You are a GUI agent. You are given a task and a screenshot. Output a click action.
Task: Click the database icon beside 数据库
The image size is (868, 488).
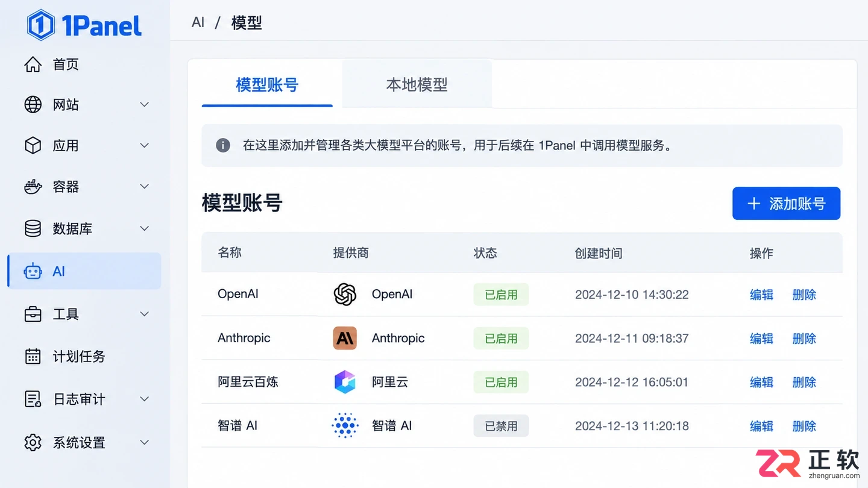pyautogui.click(x=33, y=228)
